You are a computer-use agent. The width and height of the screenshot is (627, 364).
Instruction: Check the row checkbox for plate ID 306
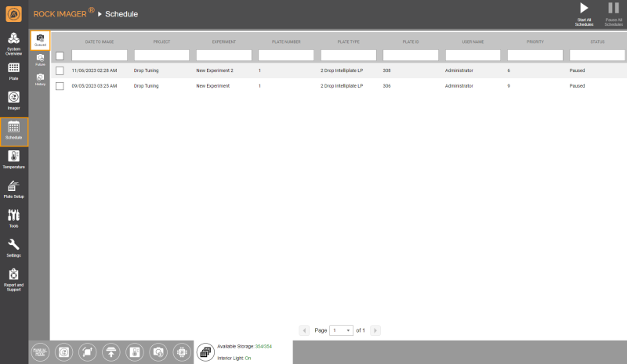click(60, 86)
